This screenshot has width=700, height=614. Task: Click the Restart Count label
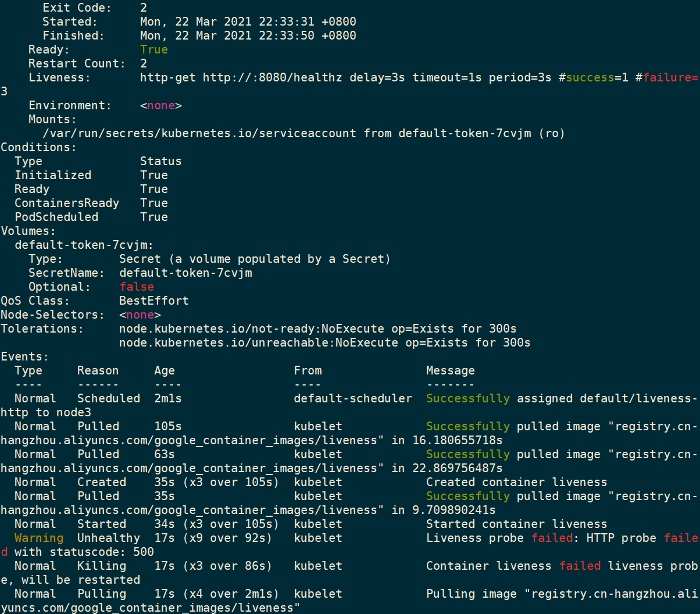[77, 63]
